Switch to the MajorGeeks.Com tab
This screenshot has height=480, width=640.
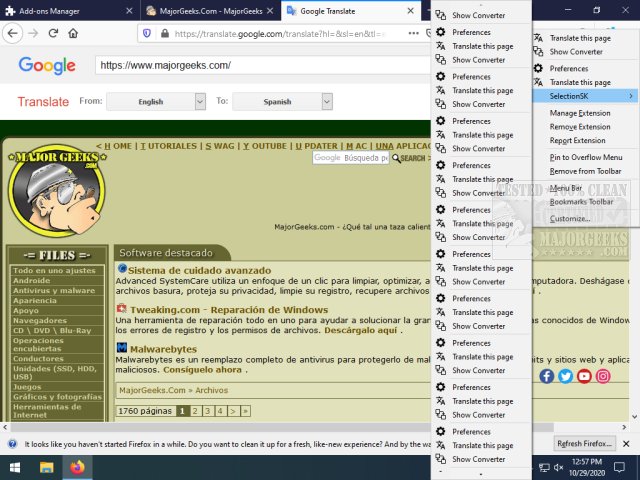click(x=211, y=11)
